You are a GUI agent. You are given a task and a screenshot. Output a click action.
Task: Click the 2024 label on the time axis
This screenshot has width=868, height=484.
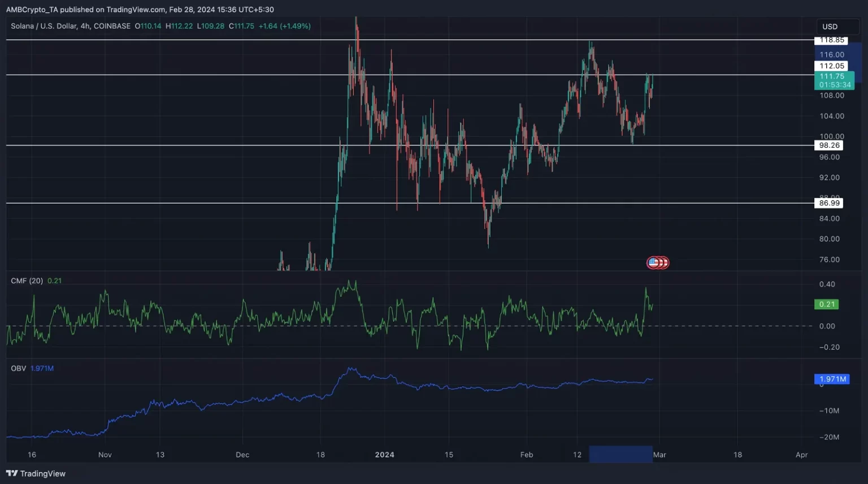pyautogui.click(x=384, y=455)
